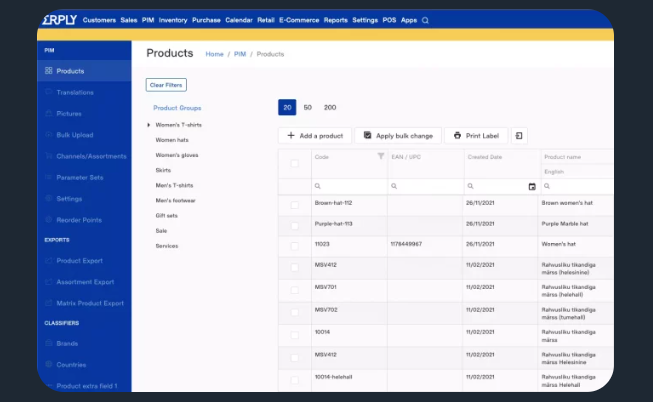Click the Print Label button

pyautogui.click(x=476, y=136)
